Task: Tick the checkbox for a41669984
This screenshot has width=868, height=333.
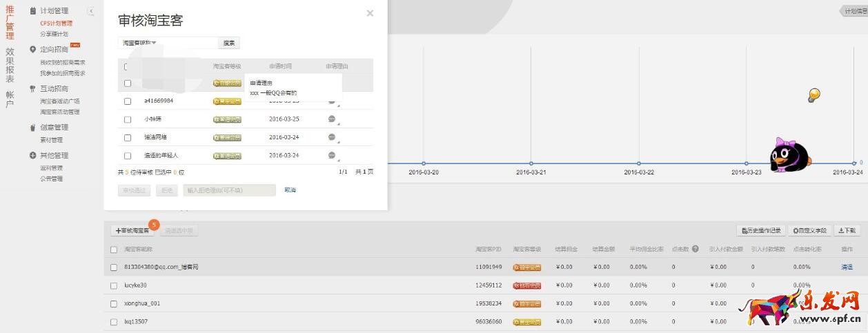Action: click(128, 101)
